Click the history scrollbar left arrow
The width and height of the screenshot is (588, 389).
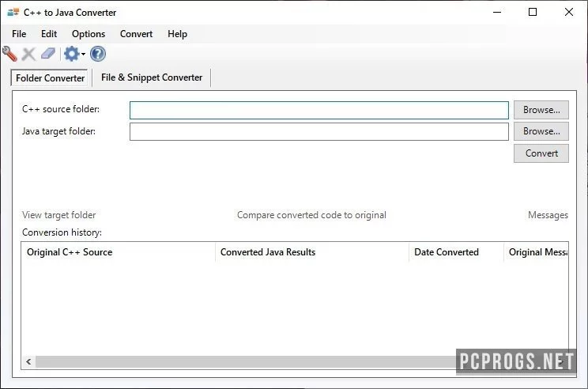pyautogui.click(x=28, y=361)
